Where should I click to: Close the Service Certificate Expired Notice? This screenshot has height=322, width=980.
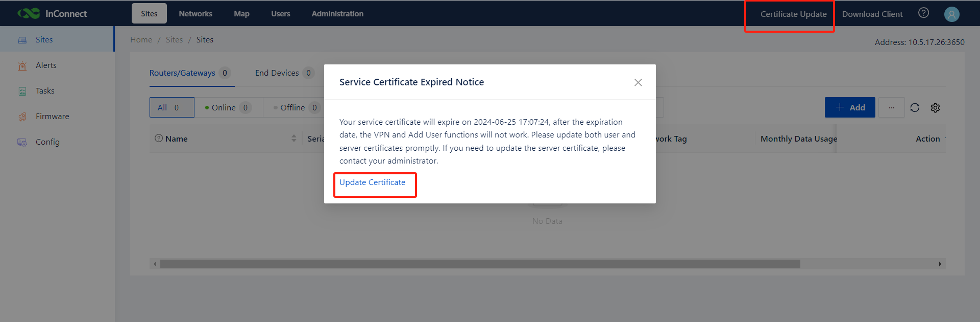pos(638,82)
